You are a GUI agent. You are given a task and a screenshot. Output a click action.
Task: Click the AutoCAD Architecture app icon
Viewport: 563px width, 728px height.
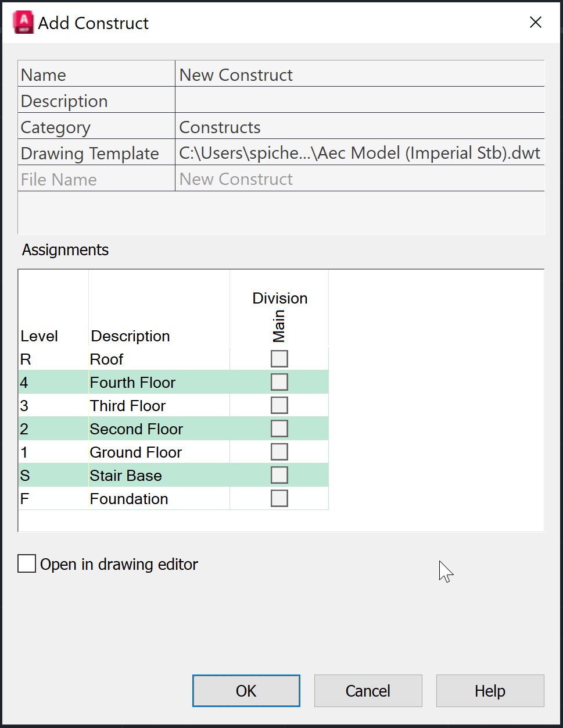(23, 23)
